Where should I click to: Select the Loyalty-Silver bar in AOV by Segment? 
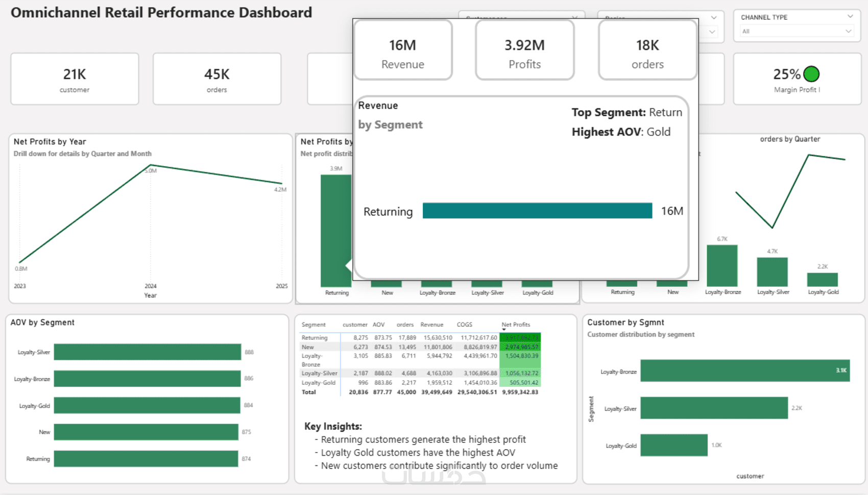click(148, 352)
